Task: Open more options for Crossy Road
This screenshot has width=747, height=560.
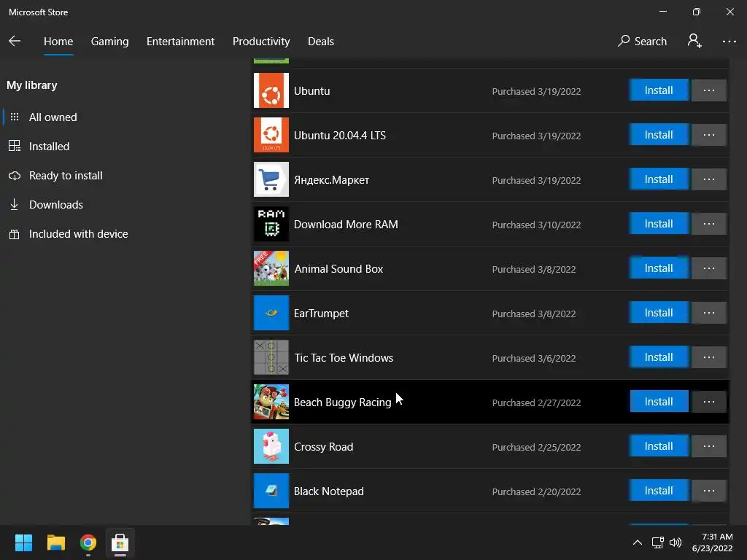Action: click(x=708, y=446)
